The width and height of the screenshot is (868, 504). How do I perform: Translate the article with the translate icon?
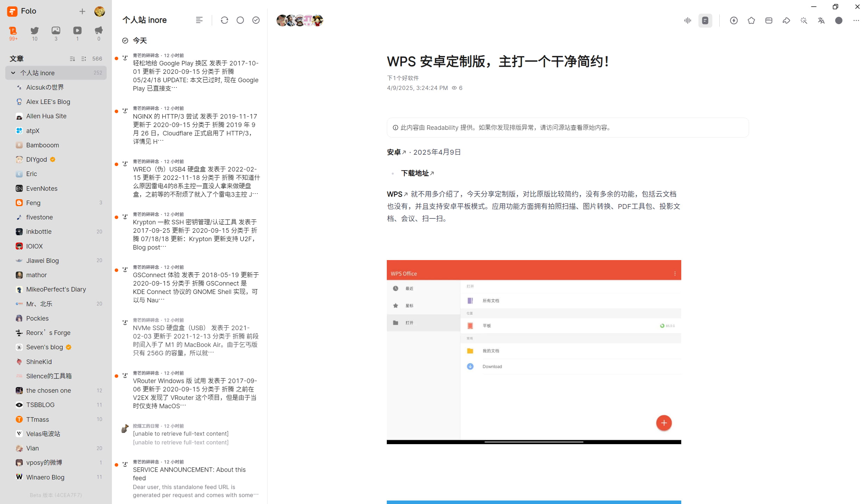(821, 21)
